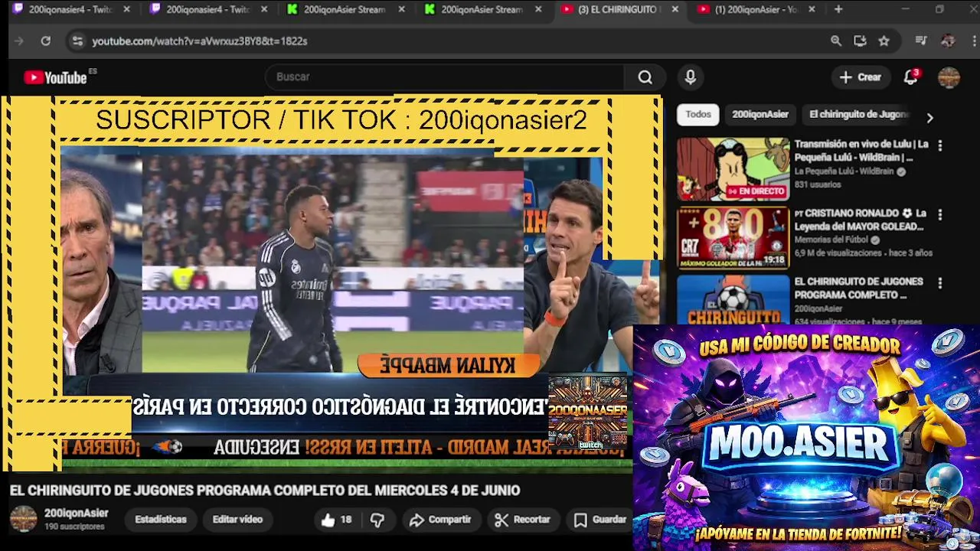Open options for the Cristiano Ronaldo video

[x=940, y=214]
